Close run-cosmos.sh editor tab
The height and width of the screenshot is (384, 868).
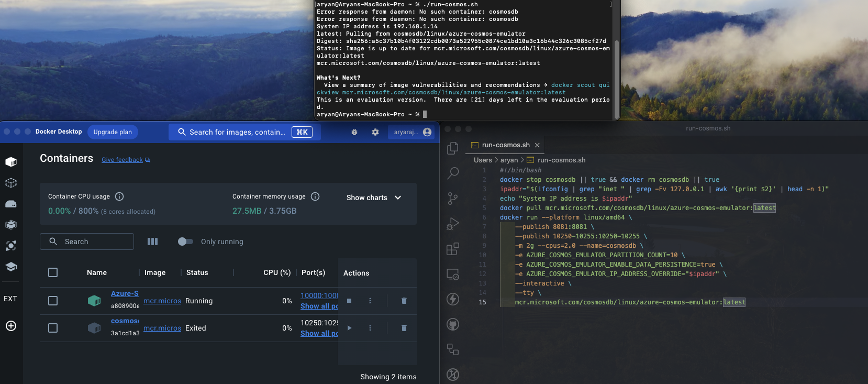(x=537, y=145)
